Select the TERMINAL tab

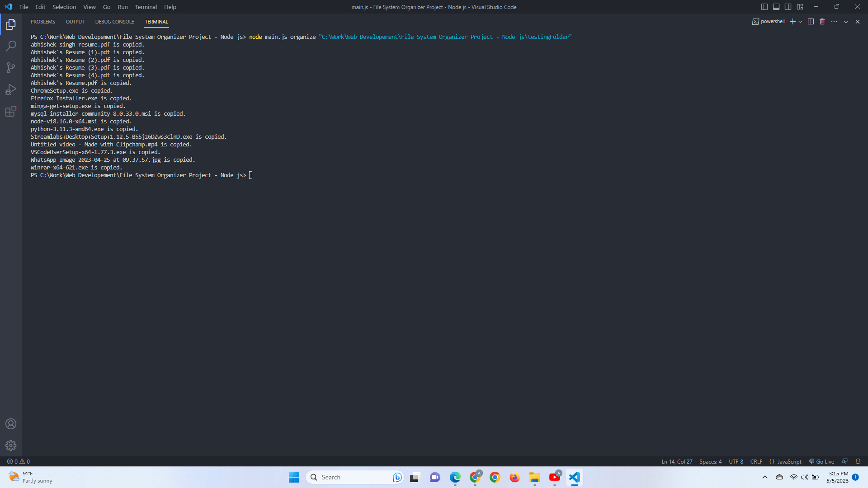(156, 22)
